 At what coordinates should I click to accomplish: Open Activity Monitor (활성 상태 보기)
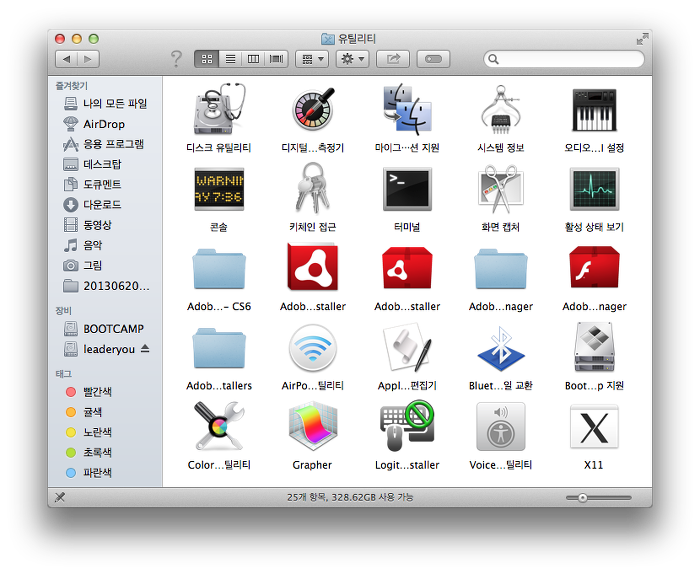point(594,189)
